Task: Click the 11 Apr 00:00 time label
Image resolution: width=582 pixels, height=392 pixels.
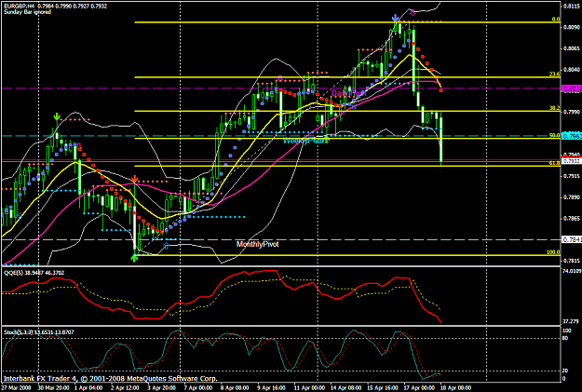Action: [309, 388]
